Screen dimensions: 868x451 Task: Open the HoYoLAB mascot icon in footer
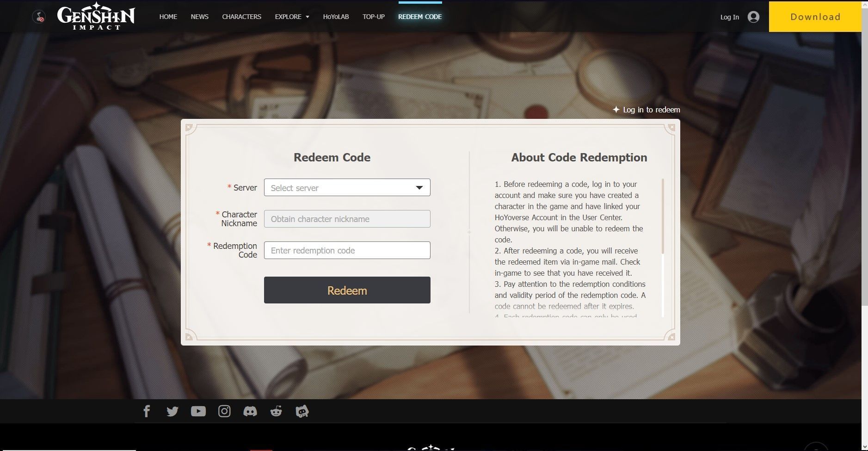(302, 411)
